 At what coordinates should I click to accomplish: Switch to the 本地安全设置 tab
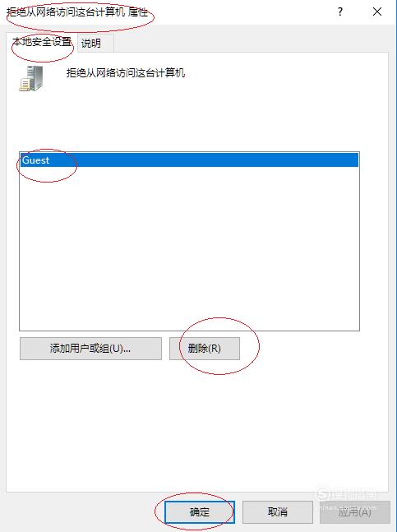pyautogui.click(x=41, y=43)
